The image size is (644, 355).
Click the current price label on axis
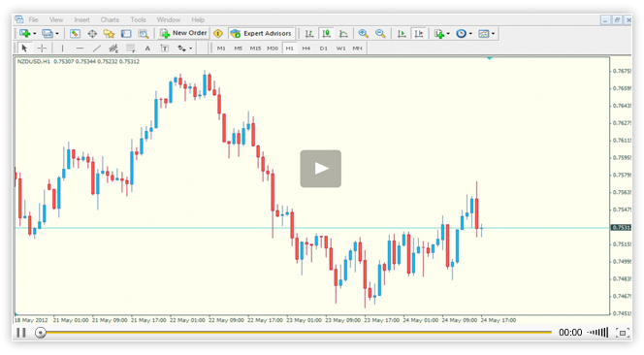click(621, 228)
